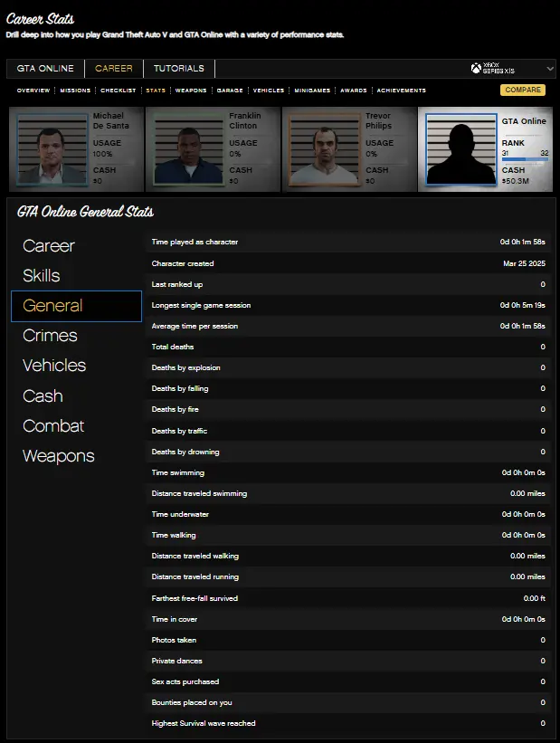The image size is (560, 743).
Task: Click the GTA Online '$50.3M' cash value
Action: click(x=516, y=181)
